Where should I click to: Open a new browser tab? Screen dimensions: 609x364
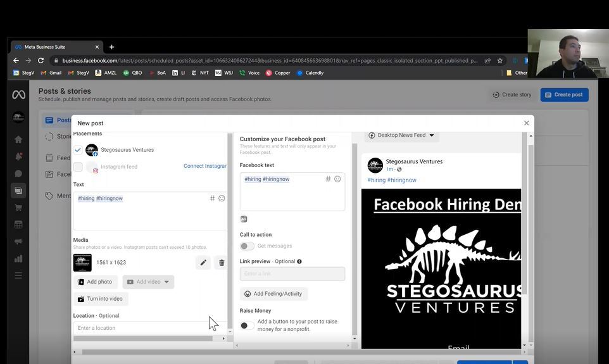click(111, 47)
